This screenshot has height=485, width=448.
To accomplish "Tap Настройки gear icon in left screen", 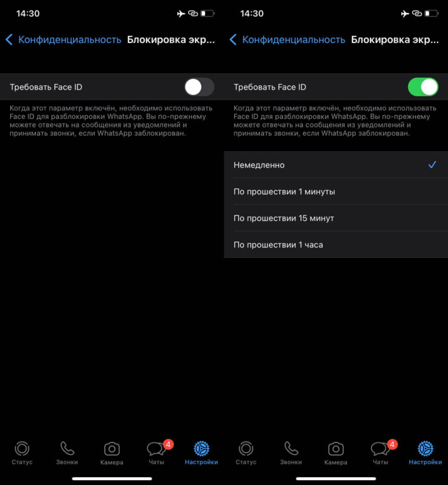I will point(201,449).
